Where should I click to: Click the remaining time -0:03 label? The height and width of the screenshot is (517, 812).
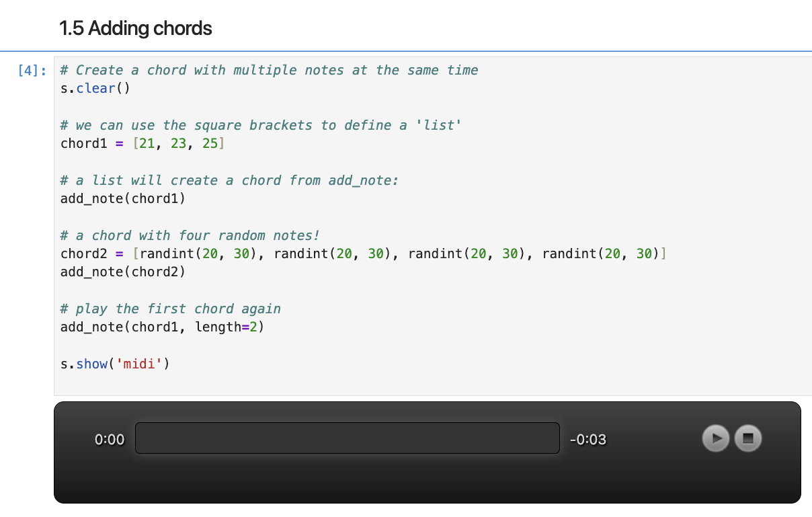587,440
